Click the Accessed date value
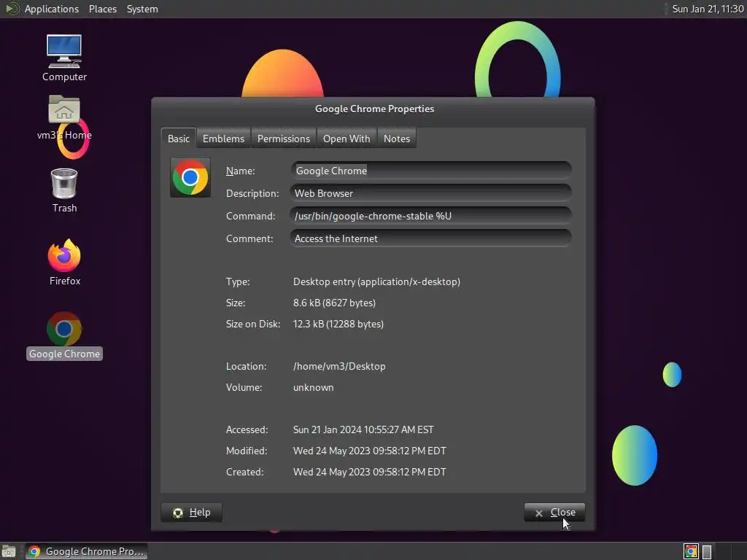This screenshot has height=560, width=747. tap(363, 429)
